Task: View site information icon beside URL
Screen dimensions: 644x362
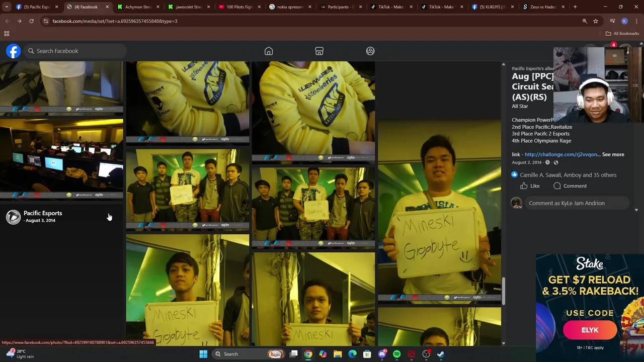Action: click(x=46, y=21)
